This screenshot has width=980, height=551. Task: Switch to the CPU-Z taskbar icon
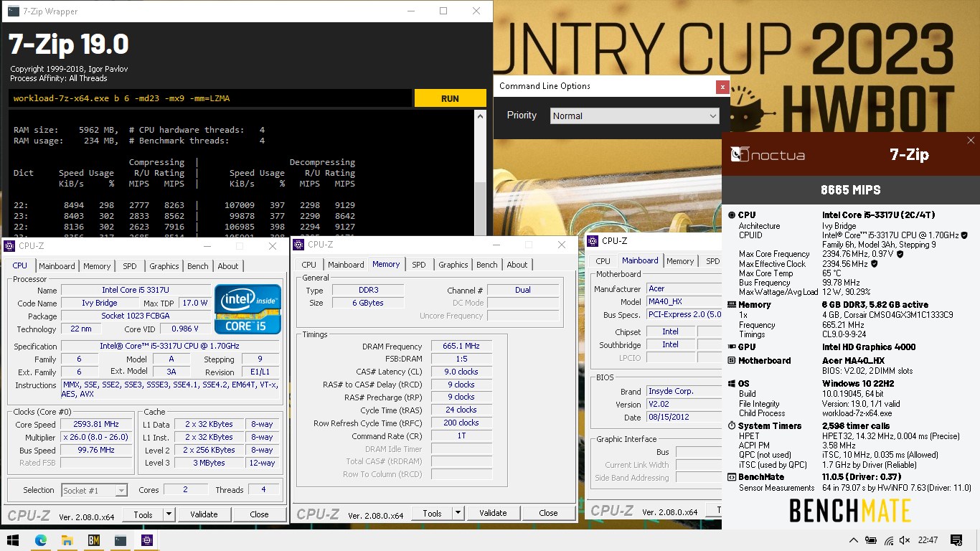click(147, 540)
